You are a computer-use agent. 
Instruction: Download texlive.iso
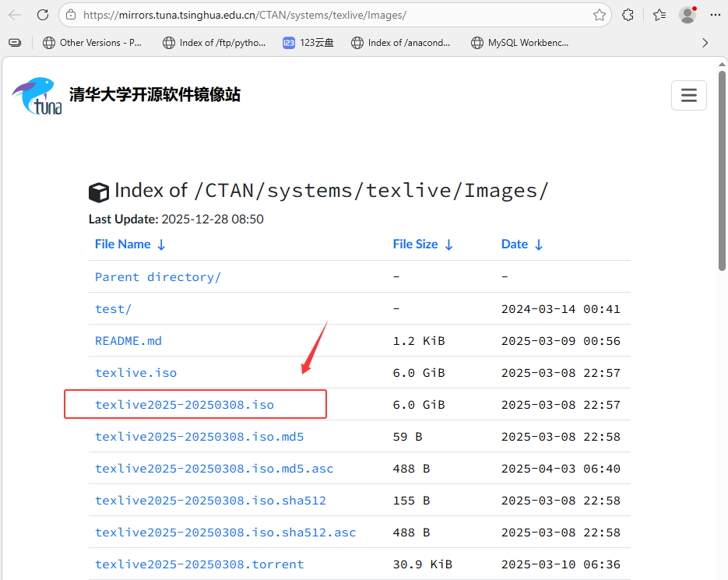(135, 373)
